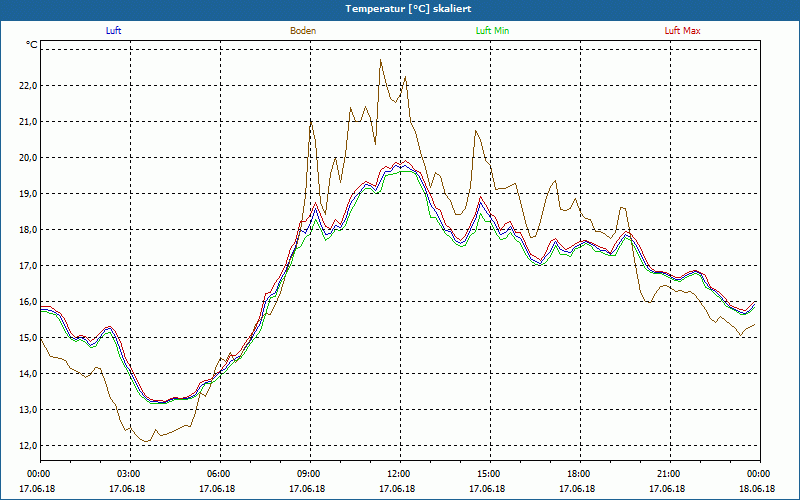Click the °C unit label on the axis
This screenshot has height=500, width=800.
click(32, 45)
